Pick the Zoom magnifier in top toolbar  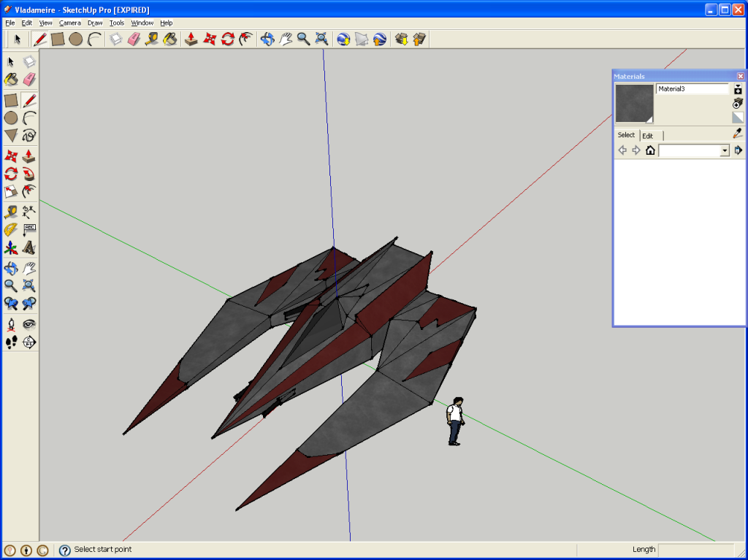point(303,39)
